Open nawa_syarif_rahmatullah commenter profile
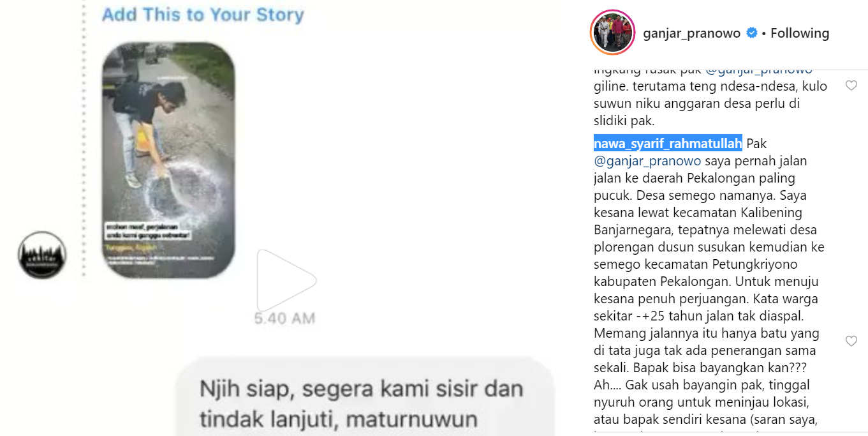 (x=668, y=144)
